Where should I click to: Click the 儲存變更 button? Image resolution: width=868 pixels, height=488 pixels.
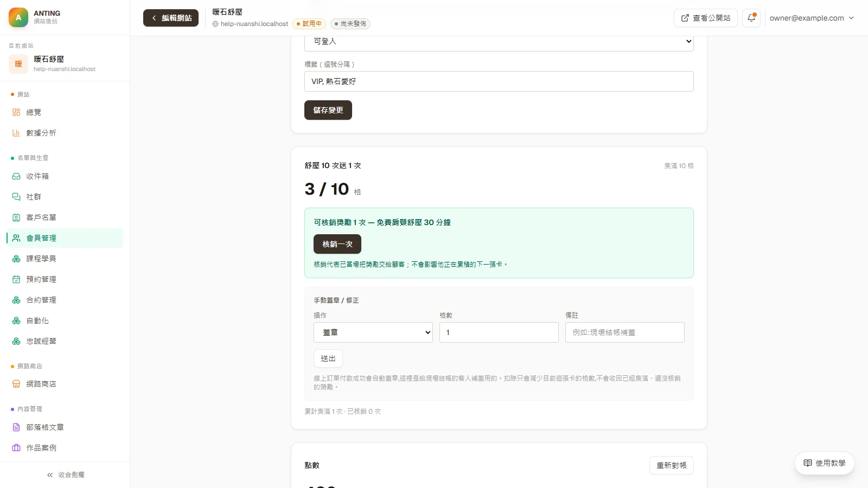(328, 110)
